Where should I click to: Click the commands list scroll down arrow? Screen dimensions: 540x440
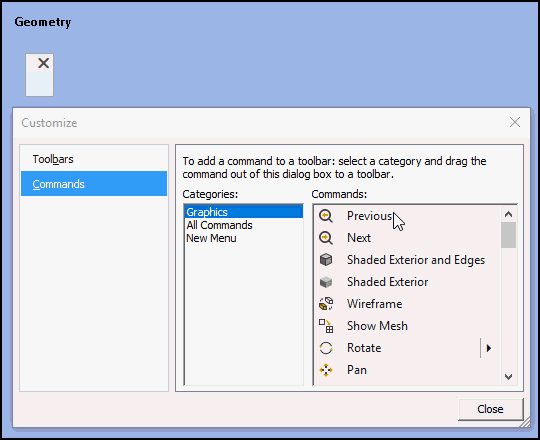point(508,376)
